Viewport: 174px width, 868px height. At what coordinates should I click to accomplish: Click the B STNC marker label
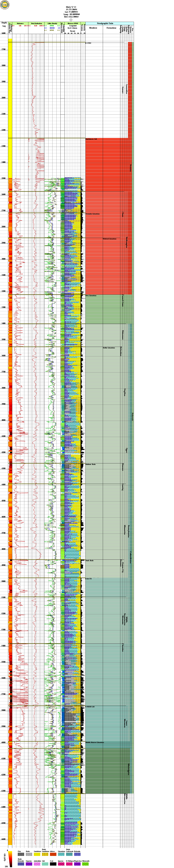pyautogui.click(x=88, y=43)
